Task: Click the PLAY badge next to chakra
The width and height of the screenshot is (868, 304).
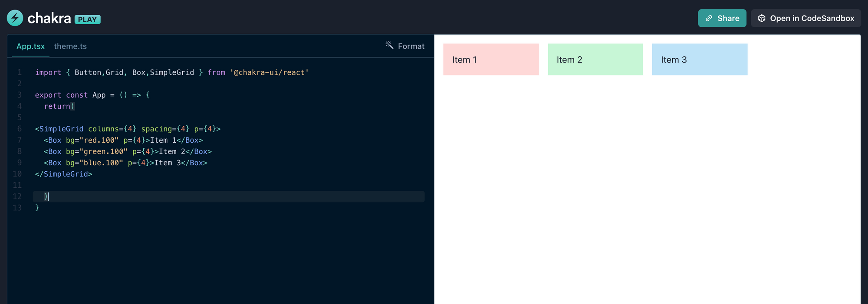Action: tap(87, 20)
